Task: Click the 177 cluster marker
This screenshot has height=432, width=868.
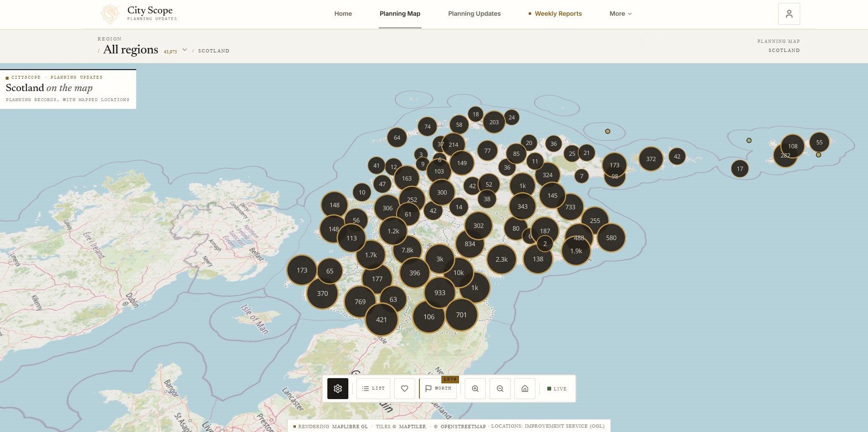Action: pyautogui.click(x=377, y=279)
